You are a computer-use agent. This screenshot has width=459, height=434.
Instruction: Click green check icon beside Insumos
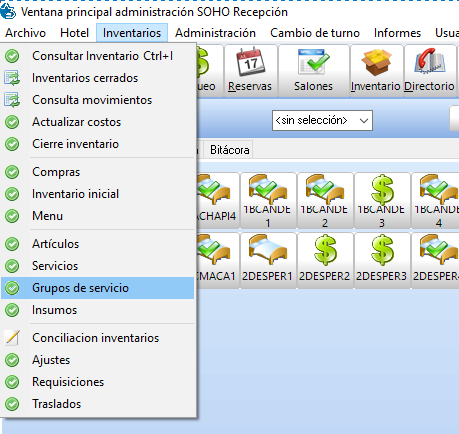12,310
